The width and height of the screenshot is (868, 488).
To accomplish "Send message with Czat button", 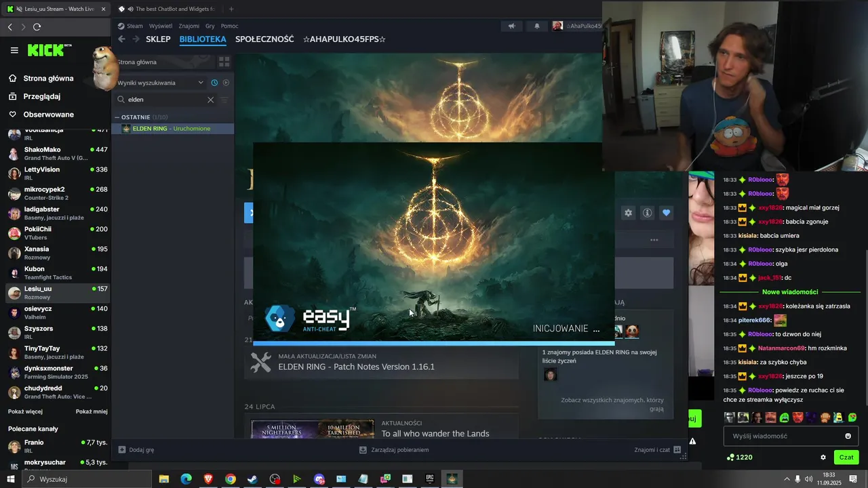I will 846,457.
